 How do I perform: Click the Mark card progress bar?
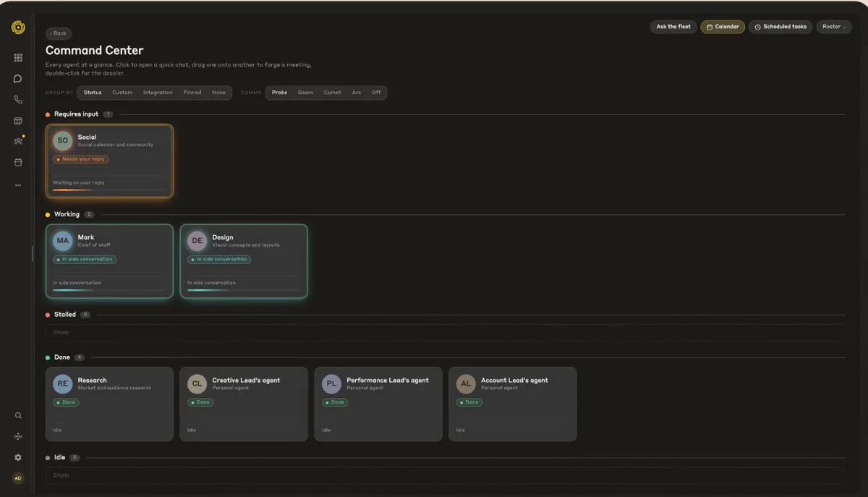point(109,290)
